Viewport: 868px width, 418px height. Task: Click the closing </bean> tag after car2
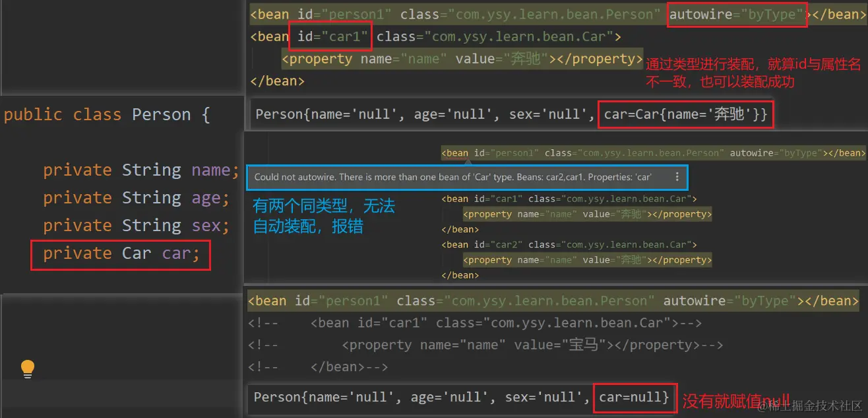tap(460, 275)
